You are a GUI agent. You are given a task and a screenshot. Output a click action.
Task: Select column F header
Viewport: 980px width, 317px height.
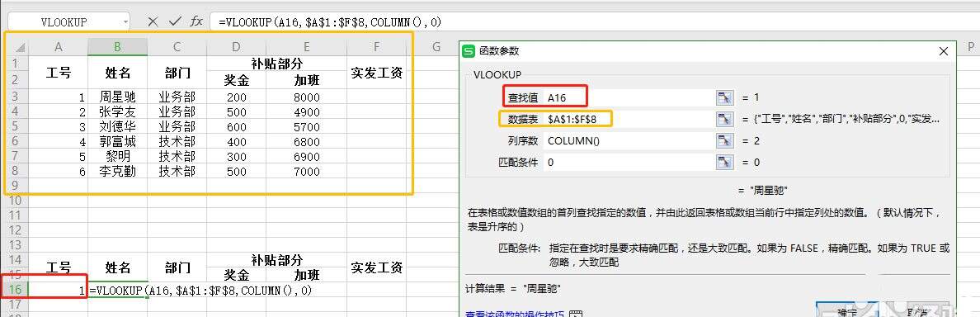(376, 47)
